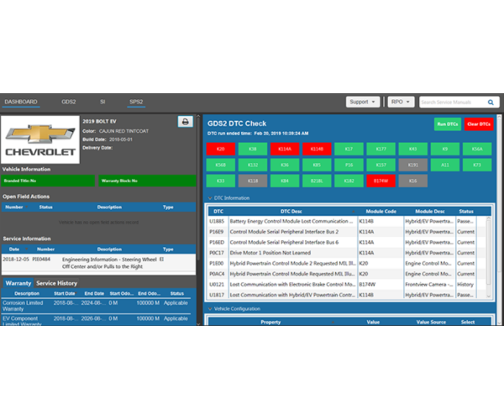Click the red Clear DTCs button
Screen dimensions: 504x420
pos(479,124)
